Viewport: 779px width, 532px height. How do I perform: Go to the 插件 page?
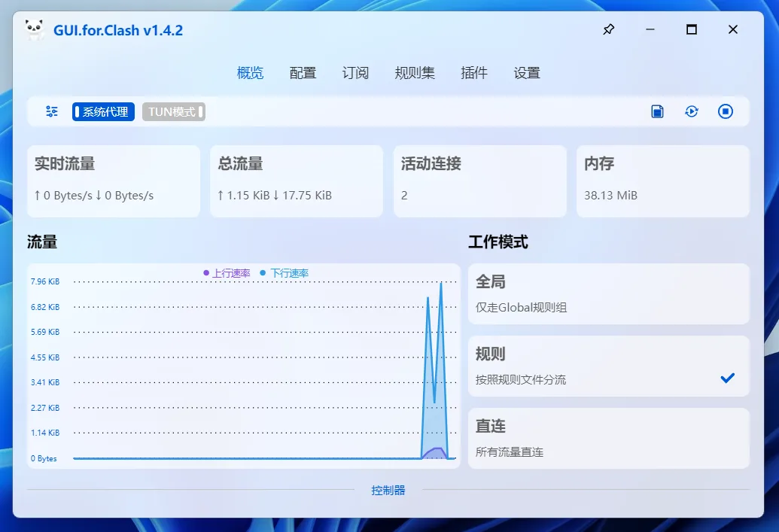(474, 73)
